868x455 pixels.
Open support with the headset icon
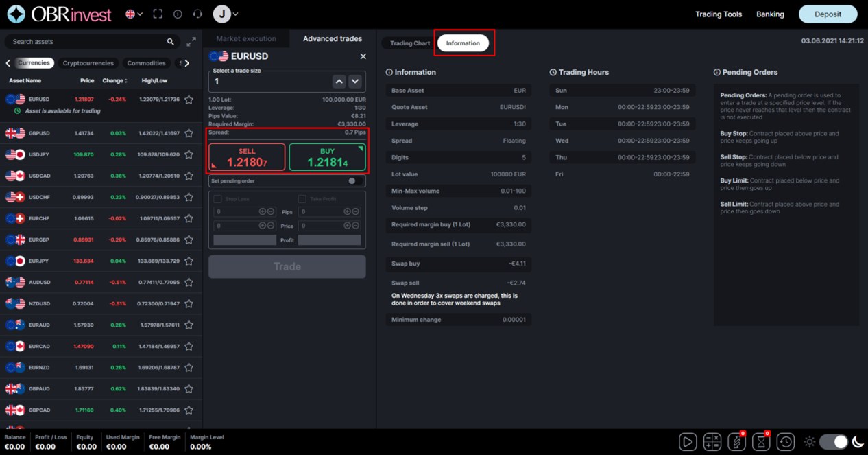198,14
